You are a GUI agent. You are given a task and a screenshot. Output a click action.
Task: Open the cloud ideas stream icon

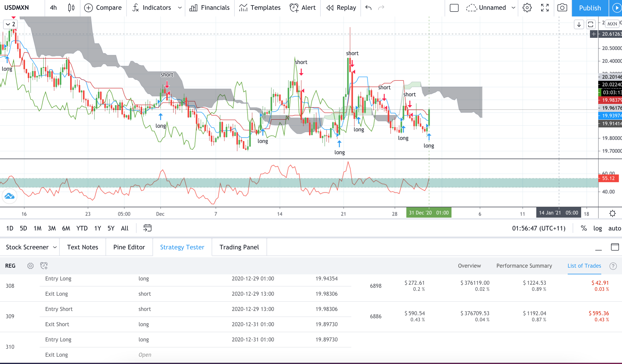pyautogui.click(x=9, y=196)
